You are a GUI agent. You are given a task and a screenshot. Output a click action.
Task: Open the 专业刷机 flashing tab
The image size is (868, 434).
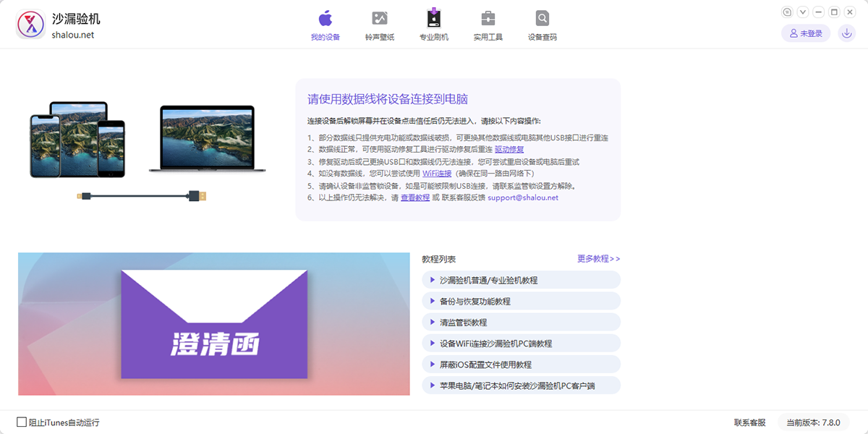point(434,25)
